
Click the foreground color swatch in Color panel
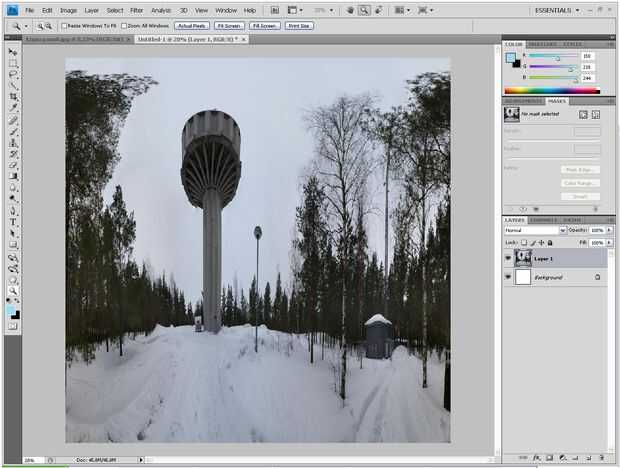point(510,58)
